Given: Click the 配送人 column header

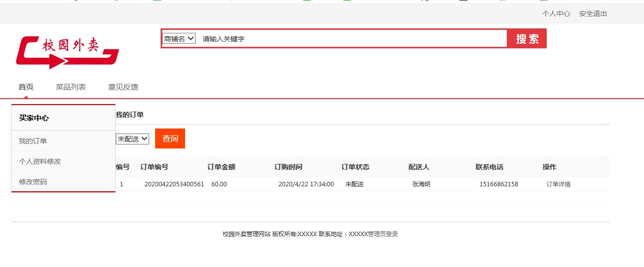Looking at the screenshot, I should [x=419, y=167].
